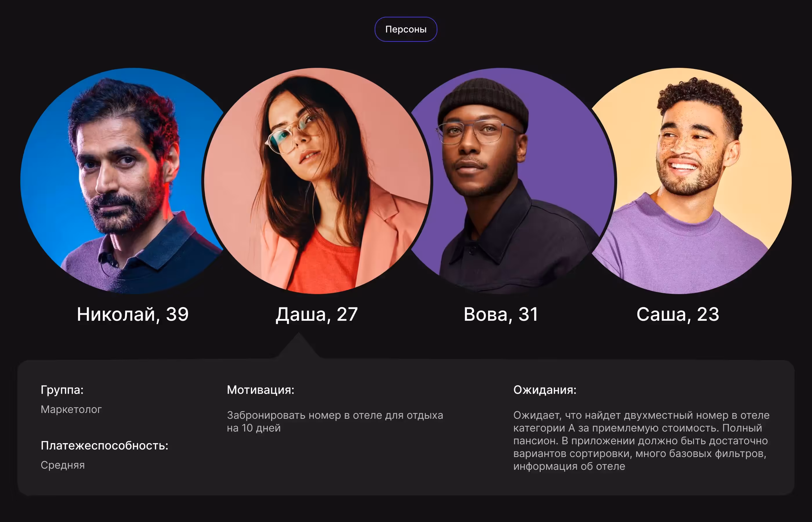The image size is (812, 522).
Task: Click the name label Николай, 39
Action: pyautogui.click(x=133, y=314)
